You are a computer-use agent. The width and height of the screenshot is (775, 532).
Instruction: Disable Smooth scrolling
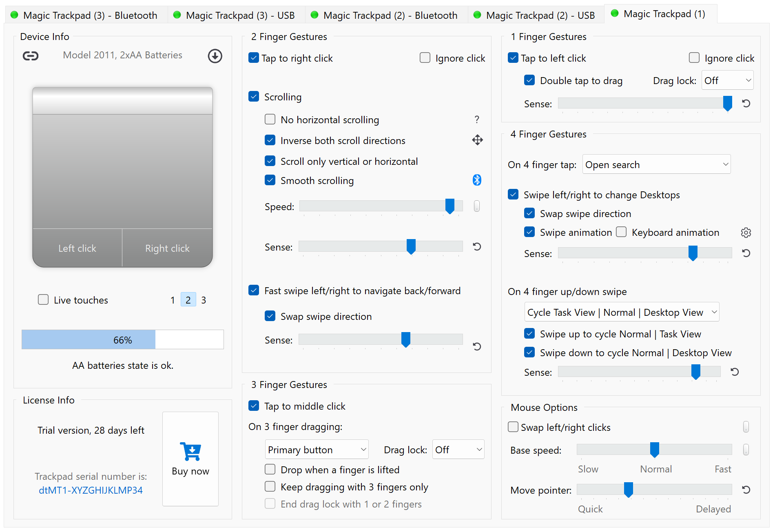(x=270, y=180)
